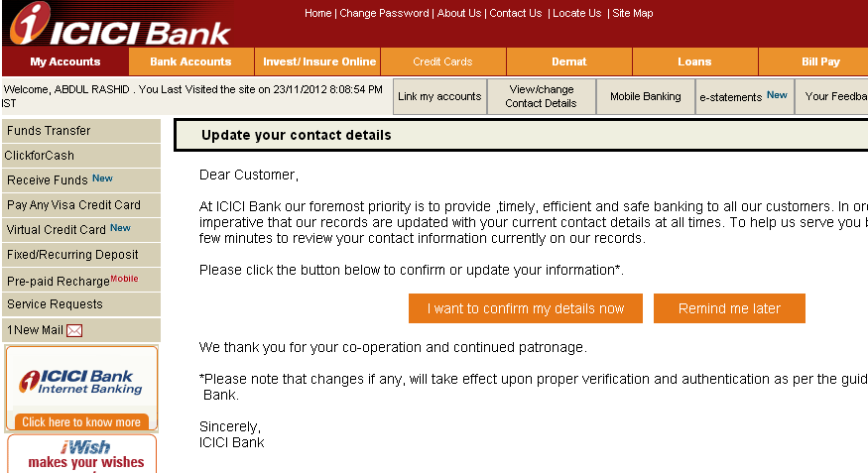Image resolution: width=868 pixels, height=473 pixels.
Task: Select the Demat tab
Action: point(569,61)
